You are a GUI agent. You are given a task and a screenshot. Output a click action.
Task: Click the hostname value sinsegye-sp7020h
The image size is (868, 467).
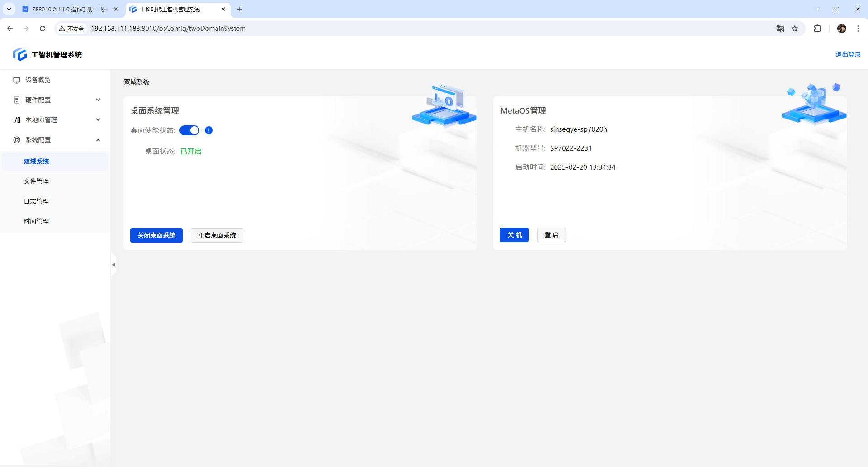[579, 129]
